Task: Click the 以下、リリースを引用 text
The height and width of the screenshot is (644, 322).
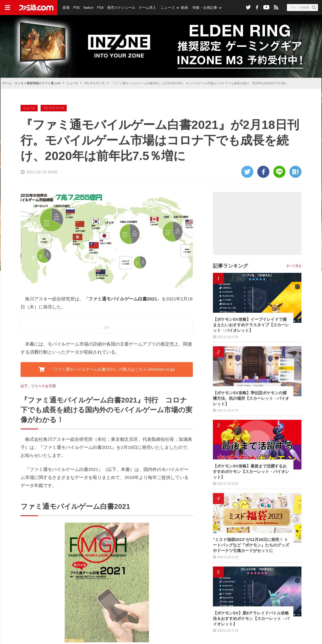Action: click(38, 386)
